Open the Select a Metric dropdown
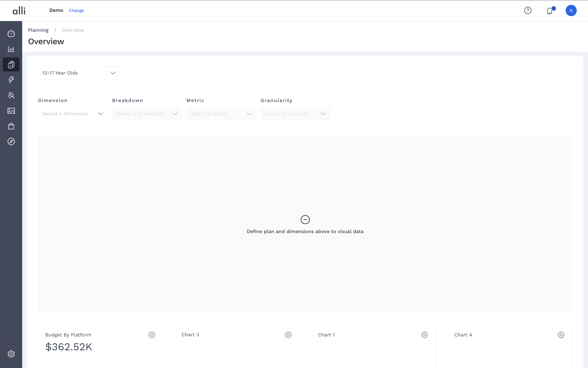Viewport: 588px width, 368px height. click(221, 114)
